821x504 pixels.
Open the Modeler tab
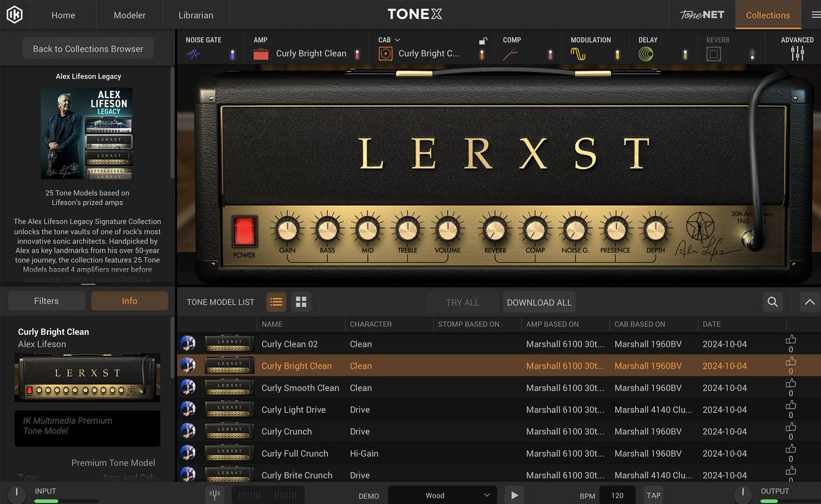(x=130, y=15)
